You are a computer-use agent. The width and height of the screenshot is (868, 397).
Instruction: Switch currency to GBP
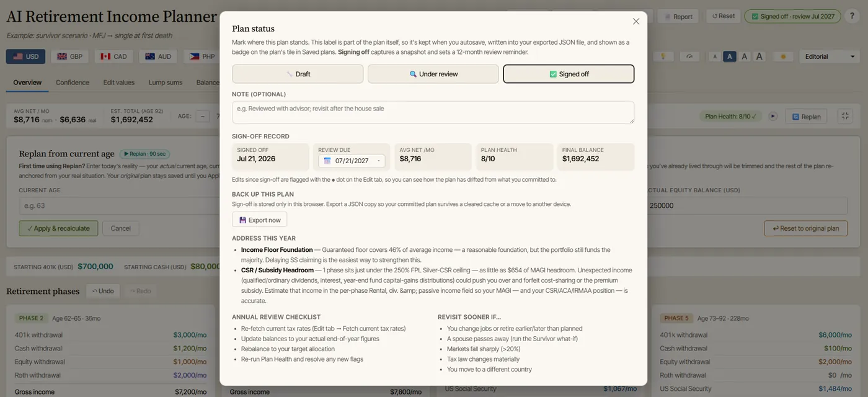point(69,56)
